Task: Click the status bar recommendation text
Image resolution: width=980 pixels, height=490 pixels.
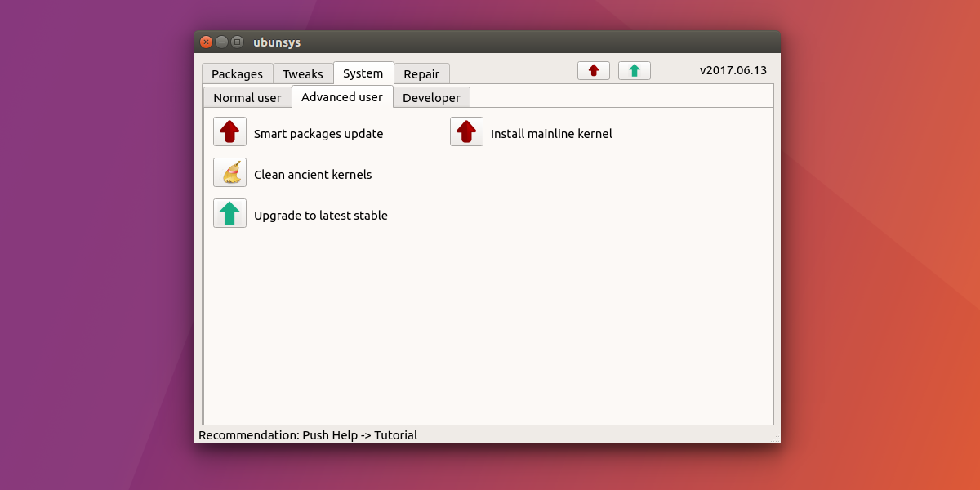Action: click(x=308, y=435)
